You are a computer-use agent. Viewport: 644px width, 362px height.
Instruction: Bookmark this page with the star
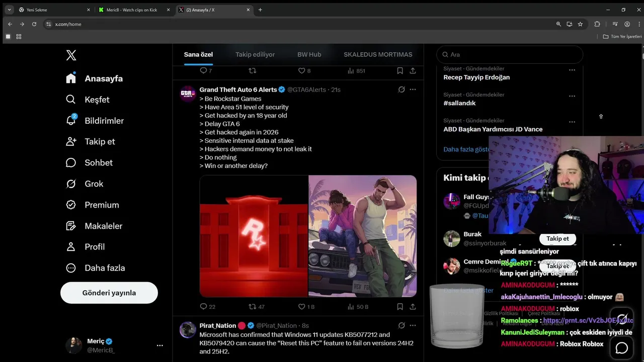(580, 24)
